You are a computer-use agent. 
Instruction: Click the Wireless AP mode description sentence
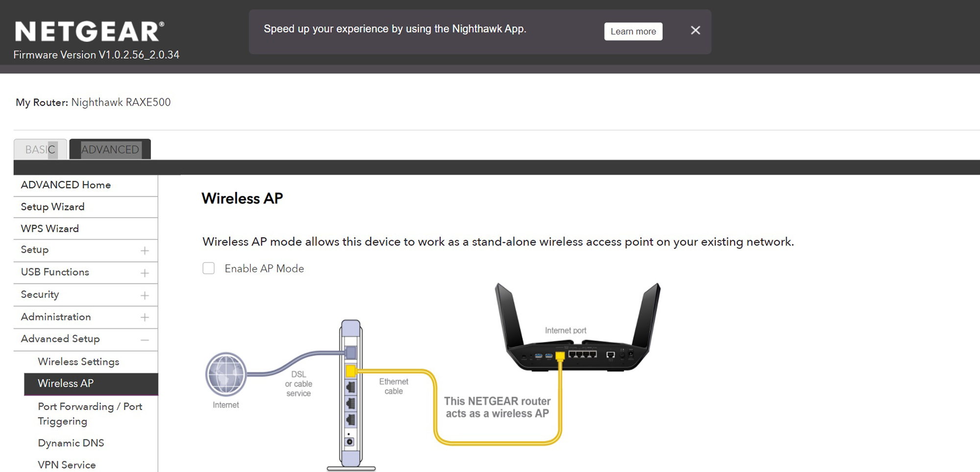pyautogui.click(x=498, y=242)
